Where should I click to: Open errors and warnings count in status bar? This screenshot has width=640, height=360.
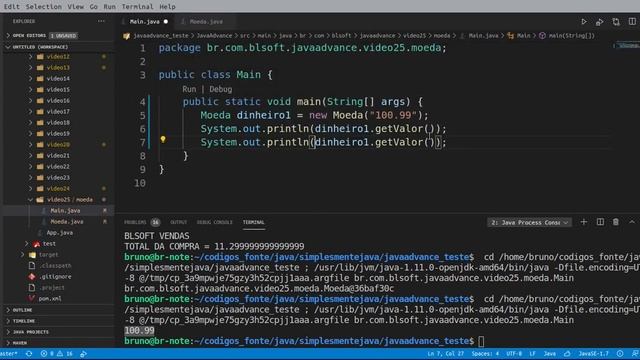[x=57, y=354]
